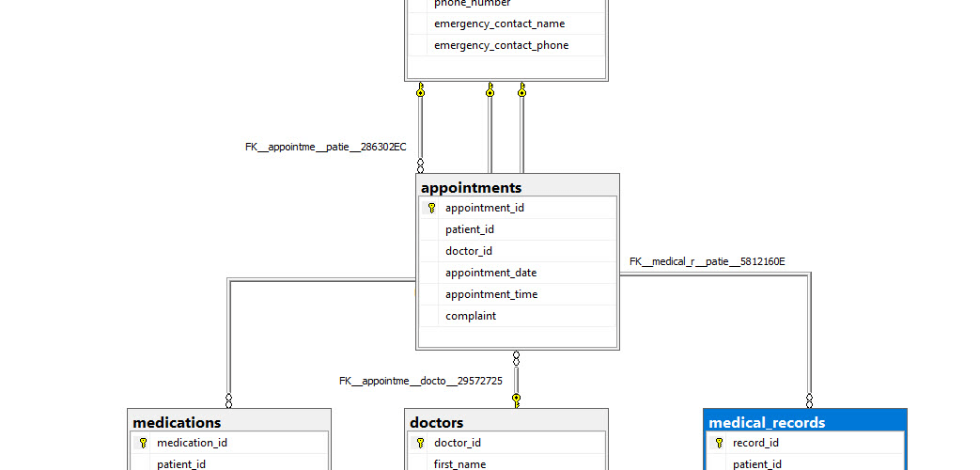980x470 pixels.
Task: Click the infinity connector above the medical_records table
Action: (809, 399)
